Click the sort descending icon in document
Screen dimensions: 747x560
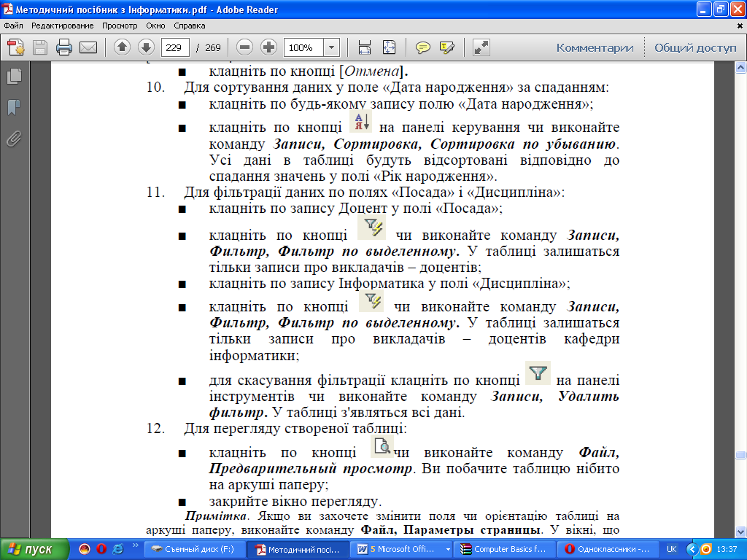pos(360,121)
